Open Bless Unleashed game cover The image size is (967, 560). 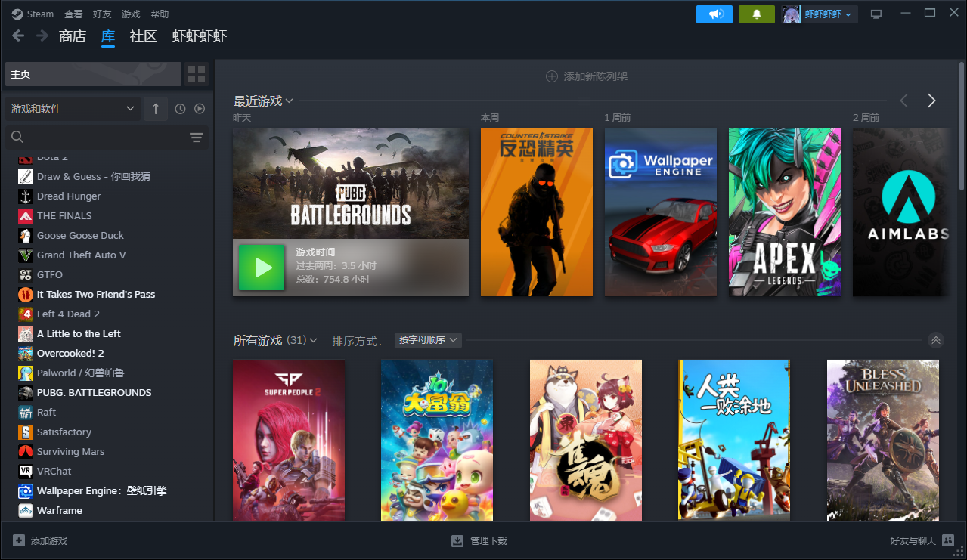point(883,440)
